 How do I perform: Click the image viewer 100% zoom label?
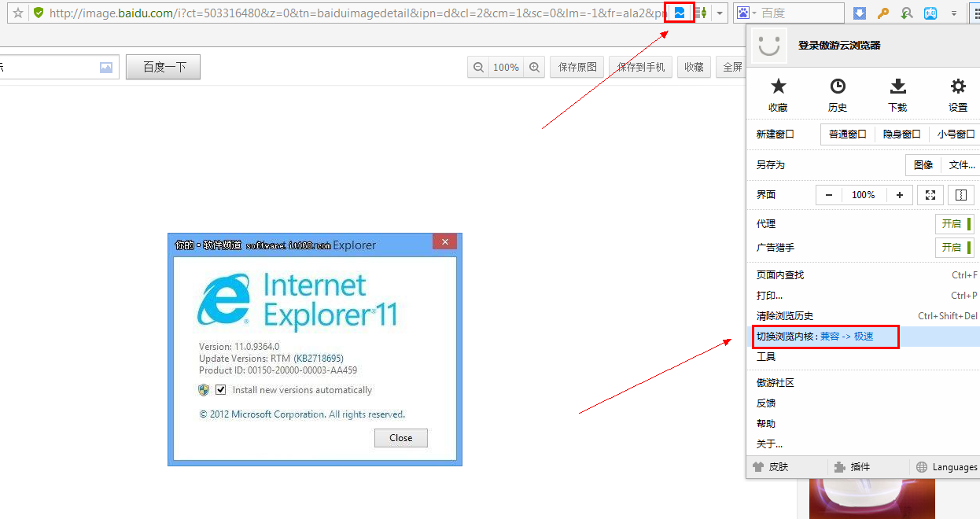point(507,68)
